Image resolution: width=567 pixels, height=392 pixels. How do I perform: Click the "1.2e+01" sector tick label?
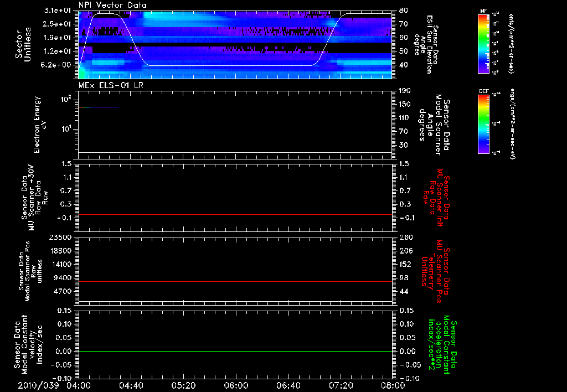56,51
